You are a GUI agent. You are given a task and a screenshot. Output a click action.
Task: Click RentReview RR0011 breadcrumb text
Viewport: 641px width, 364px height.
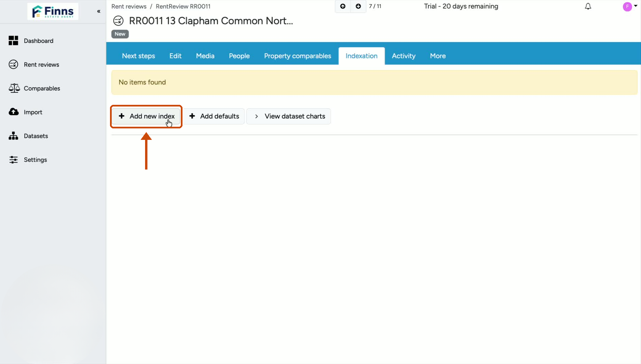coord(183,6)
